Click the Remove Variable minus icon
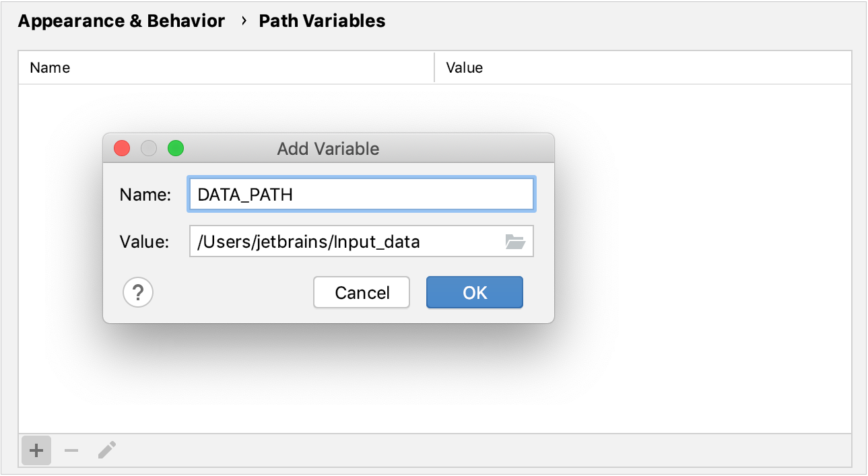Image resolution: width=868 pixels, height=476 pixels. (71, 450)
